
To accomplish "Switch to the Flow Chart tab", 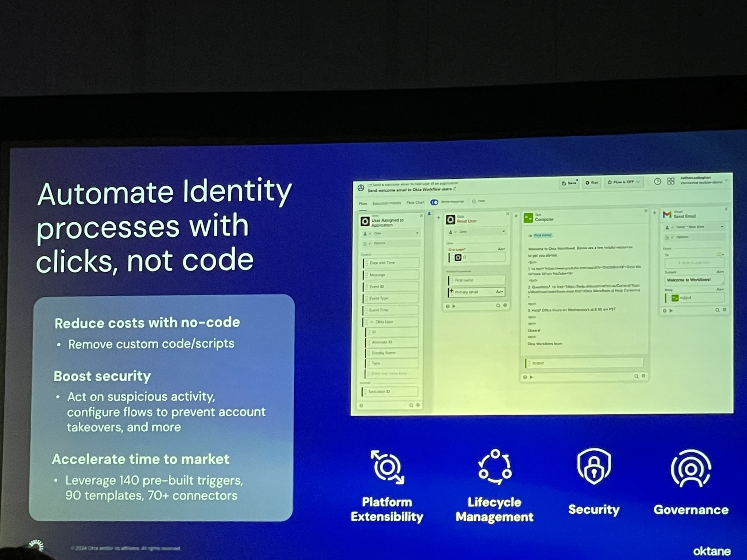I will pos(415,202).
